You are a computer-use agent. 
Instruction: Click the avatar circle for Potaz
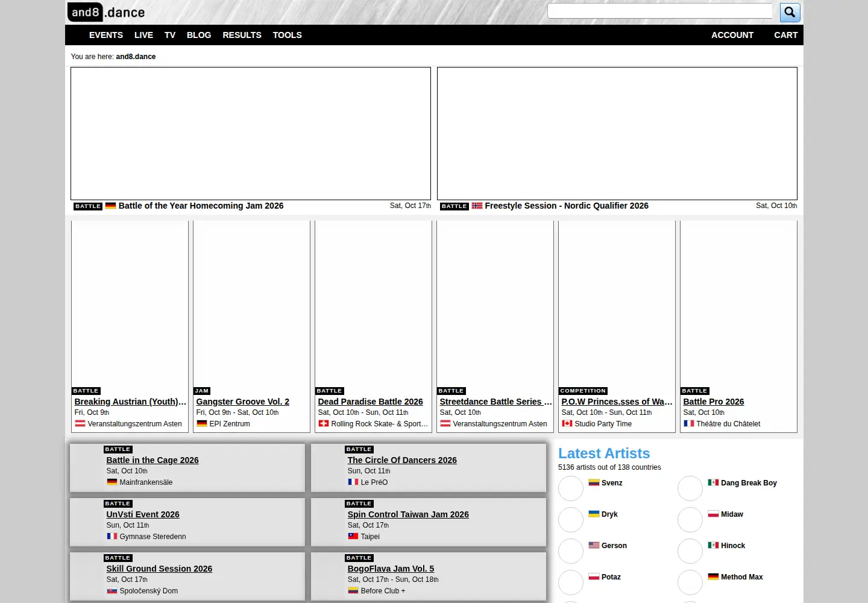click(571, 582)
